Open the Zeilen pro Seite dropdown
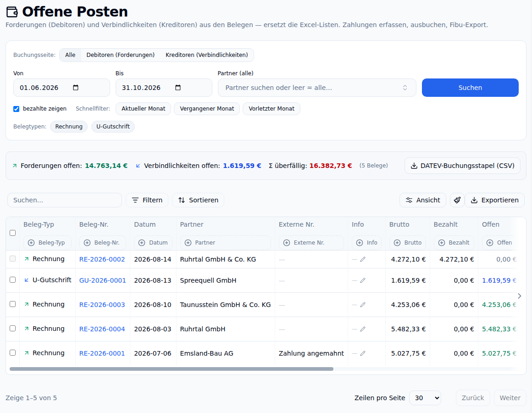The width and height of the screenshot is (532, 413). (425, 398)
